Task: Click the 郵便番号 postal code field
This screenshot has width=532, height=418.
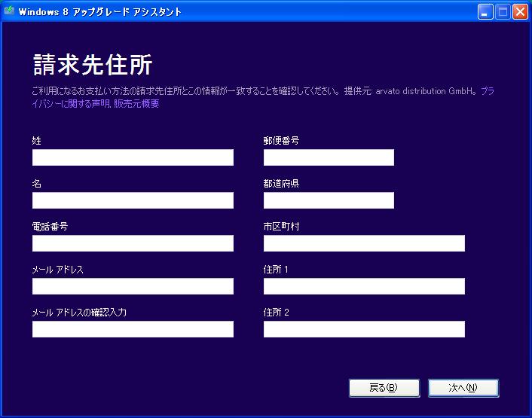Action: [x=329, y=157]
